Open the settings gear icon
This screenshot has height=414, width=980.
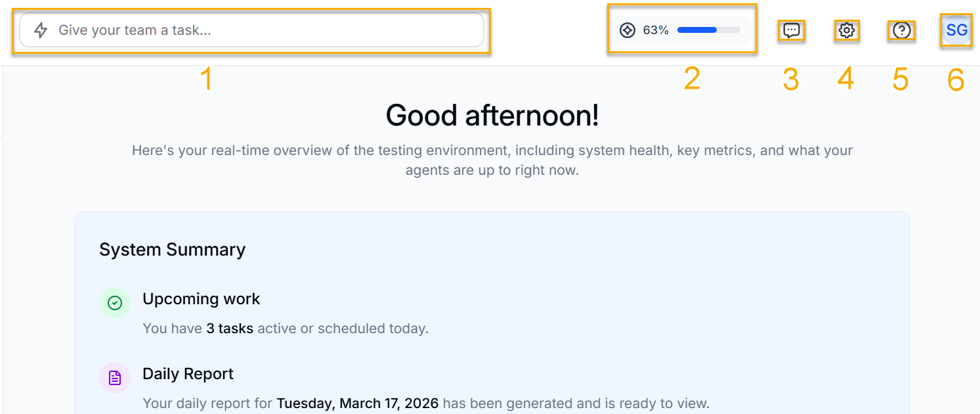coord(847,30)
